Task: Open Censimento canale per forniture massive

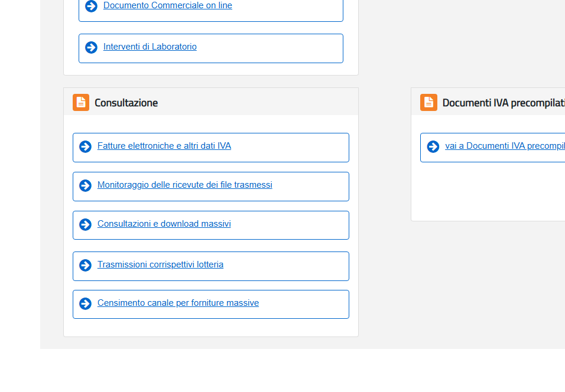Action: (x=178, y=303)
